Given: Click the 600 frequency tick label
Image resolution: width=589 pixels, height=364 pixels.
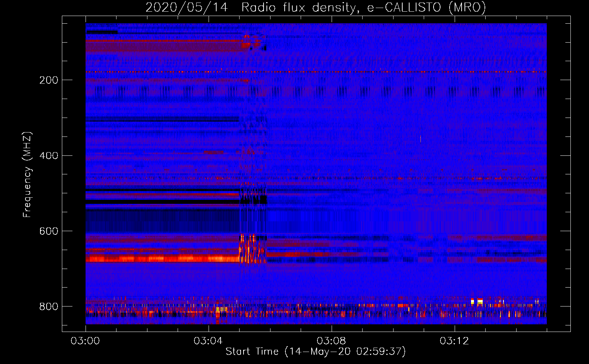Looking at the screenshot, I should point(49,232).
